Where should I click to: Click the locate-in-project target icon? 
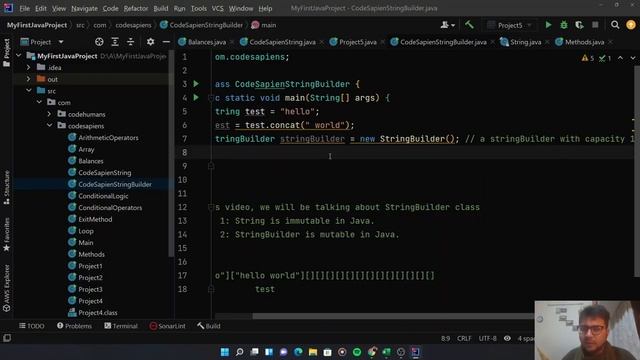click(99, 42)
